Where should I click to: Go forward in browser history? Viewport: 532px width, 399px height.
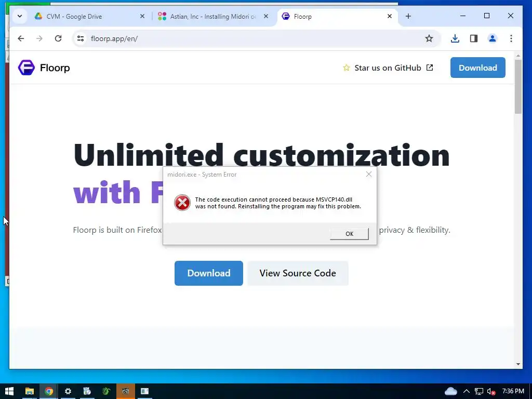point(39,38)
